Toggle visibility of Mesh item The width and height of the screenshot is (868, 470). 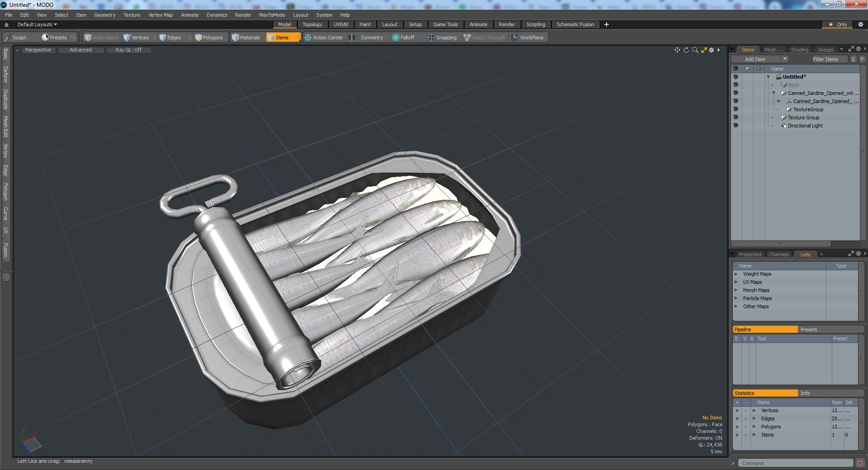pyautogui.click(x=735, y=85)
